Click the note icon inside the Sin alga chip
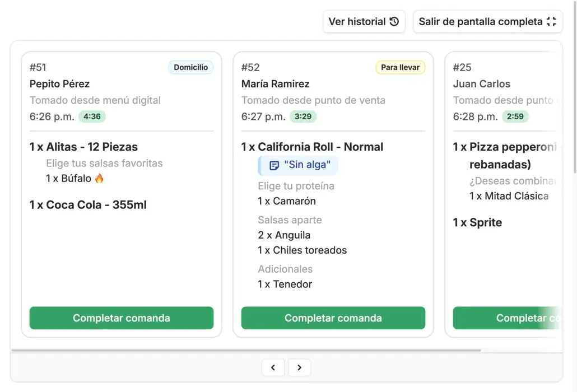Viewport: 577px width, 392px height. (x=274, y=165)
